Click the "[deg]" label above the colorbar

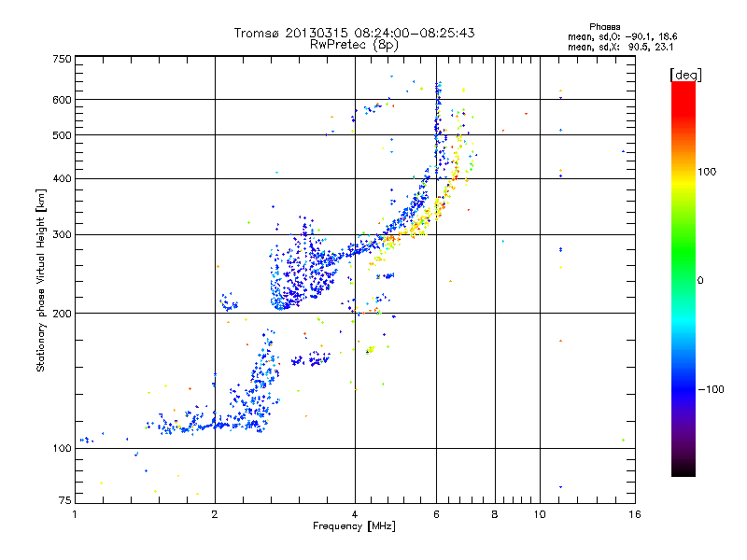[685, 75]
